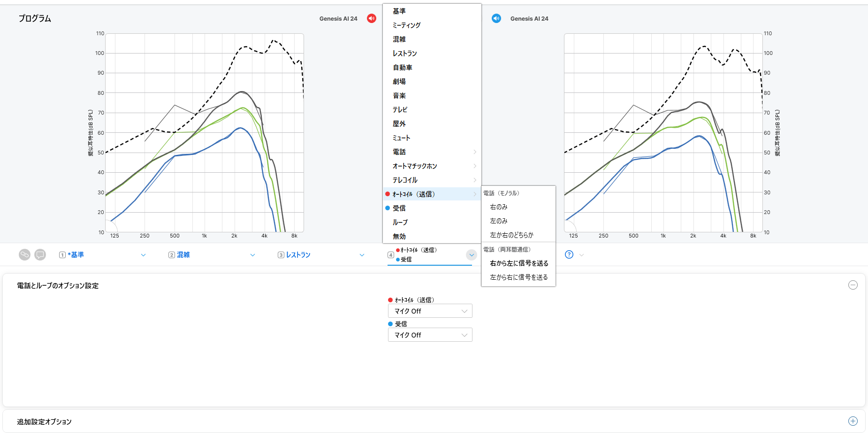This screenshot has height=437, width=868.
Task: Open the マイク Off dropdown under 受信
Action: tap(430, 335)
